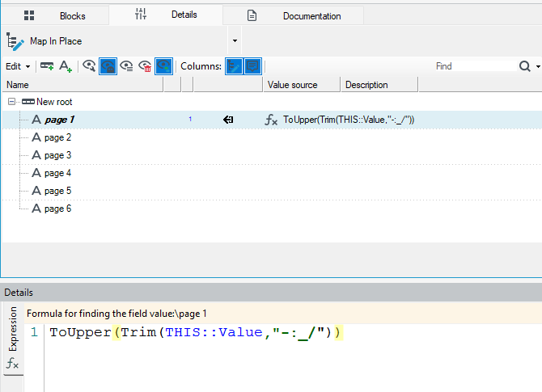
Task: Open the Edit dropdown menu
Action: click(18, 66)
